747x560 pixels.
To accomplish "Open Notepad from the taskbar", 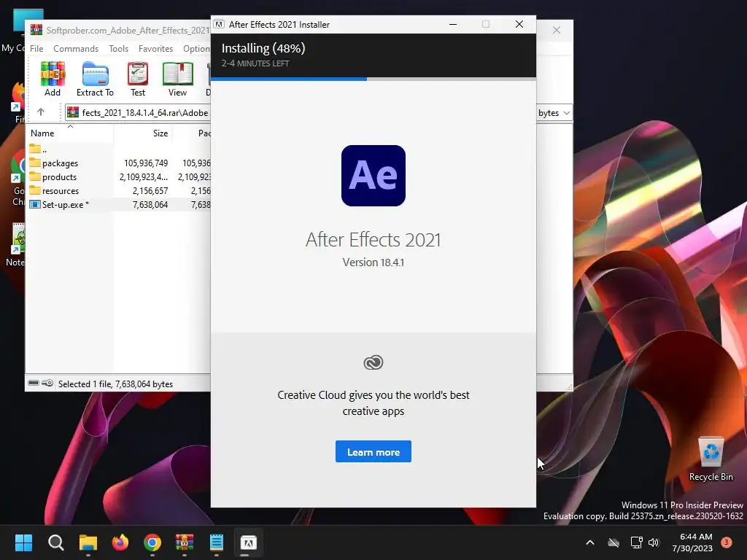I will 216,542.
